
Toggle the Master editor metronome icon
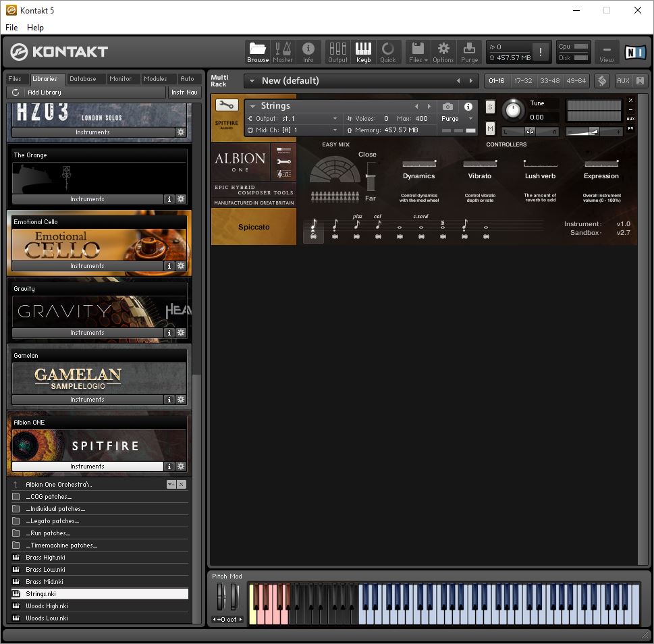[283, 52]
